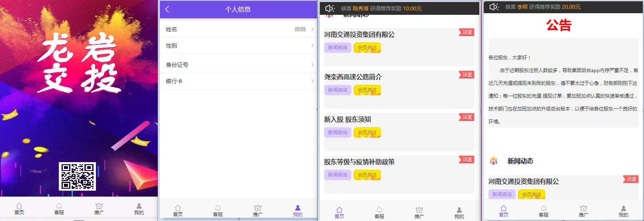Click 顶置 tag on 河南交通投资集团 below 公告
Screen dimensions: 644x221
point(631,179)
